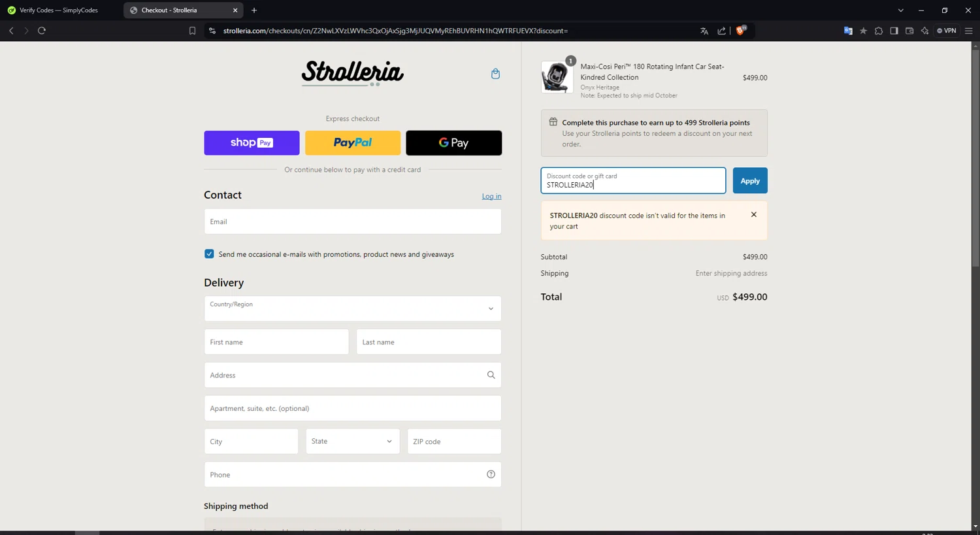
Task: Focus the First name field
Action: click(276, 342)
